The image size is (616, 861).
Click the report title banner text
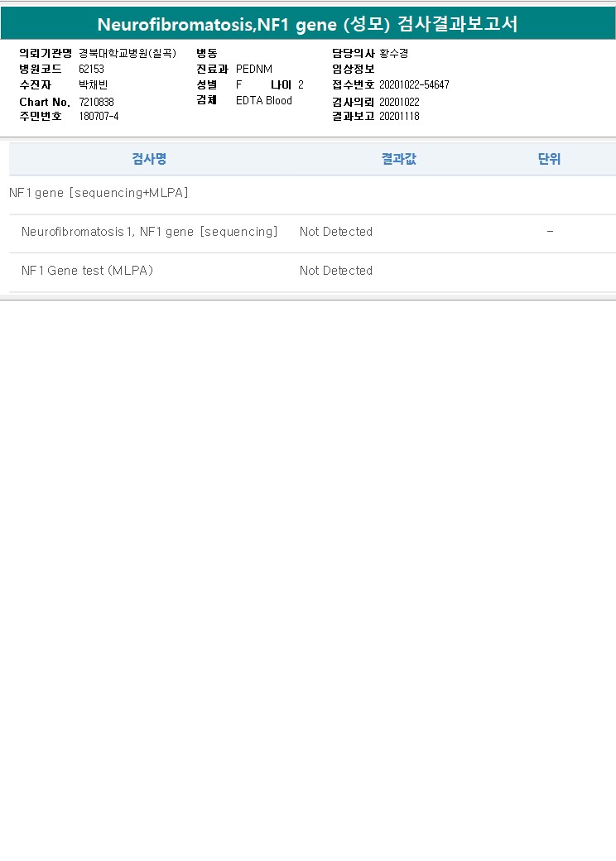307,24
